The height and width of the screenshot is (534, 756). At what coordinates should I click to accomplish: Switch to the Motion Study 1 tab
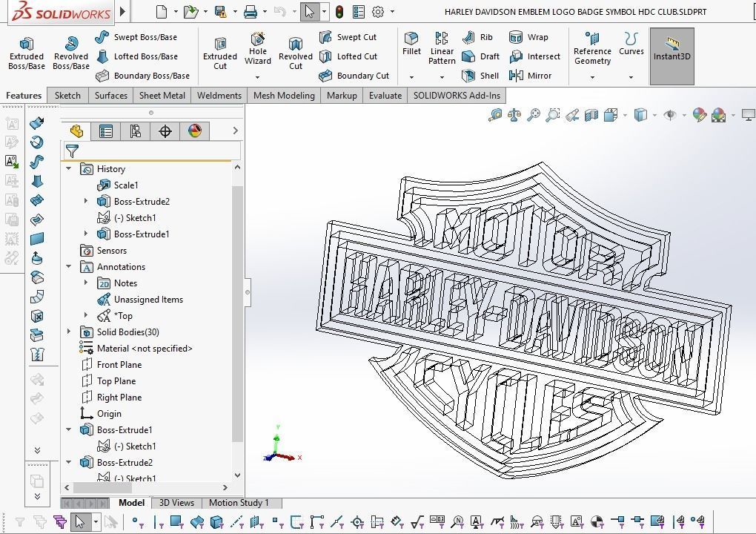point(238,503)
